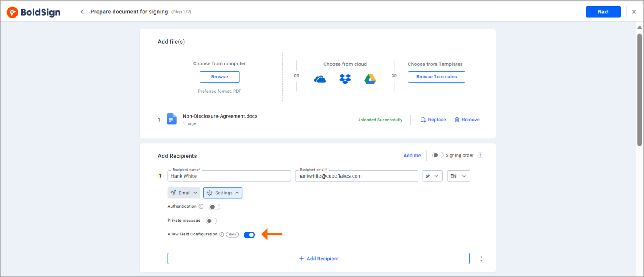
Task: Click the Authentication info icon
Action: (x=201, y=206)
